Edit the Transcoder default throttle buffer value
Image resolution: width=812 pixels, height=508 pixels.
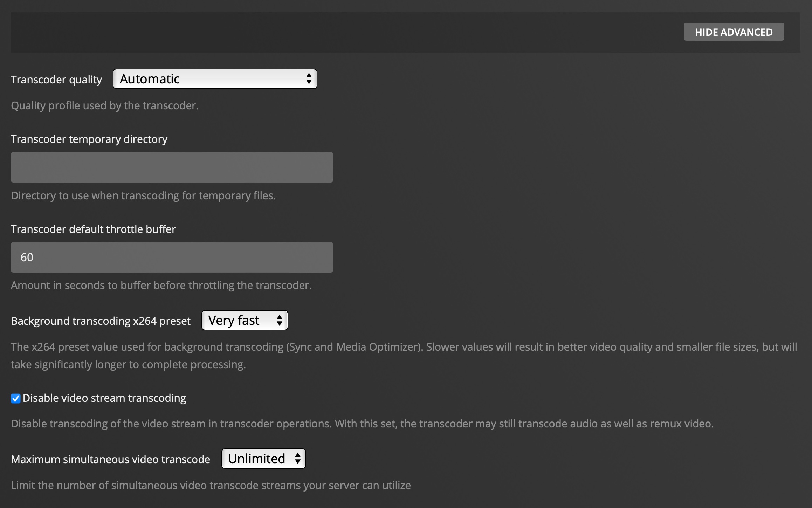[x=171, y=257]
